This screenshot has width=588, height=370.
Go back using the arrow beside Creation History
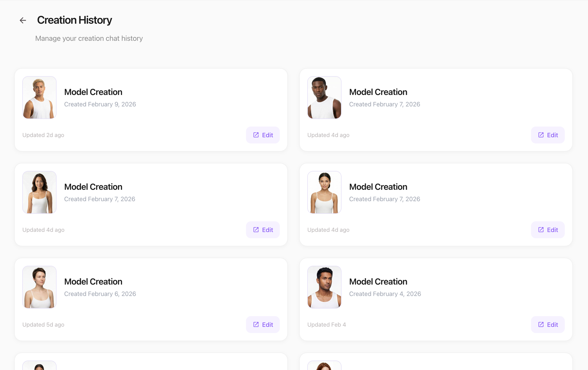click(23, 20)
